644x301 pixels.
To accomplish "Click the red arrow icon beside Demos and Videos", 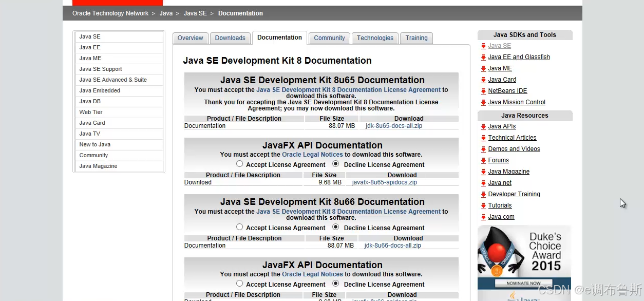I will [483, 149].
